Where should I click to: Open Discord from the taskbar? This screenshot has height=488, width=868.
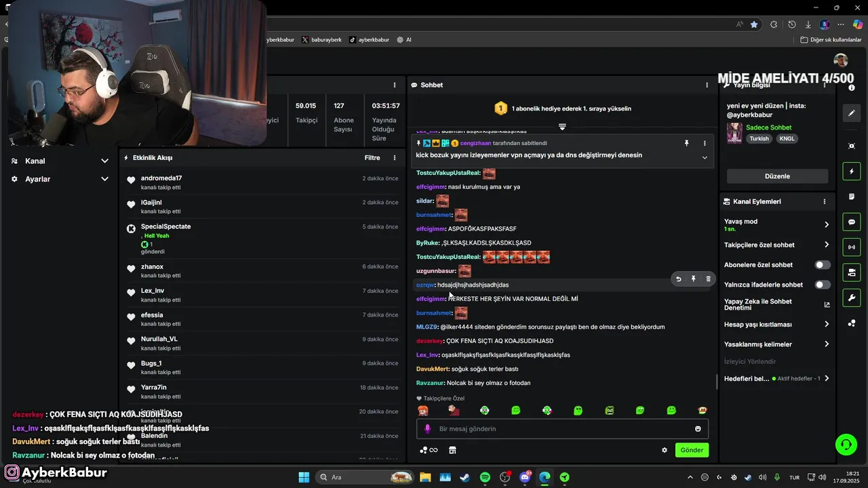525,477
